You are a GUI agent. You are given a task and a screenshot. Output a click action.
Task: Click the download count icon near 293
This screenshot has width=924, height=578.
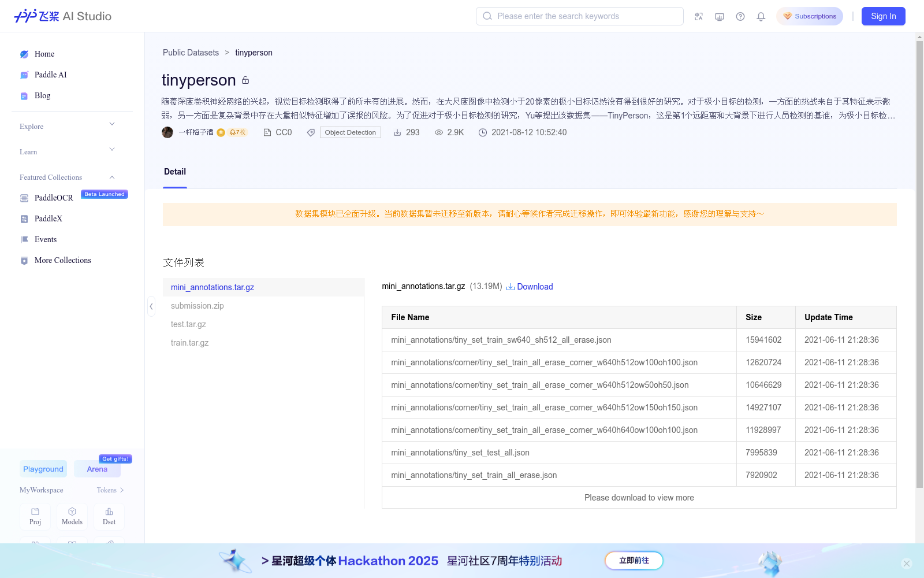[397, 132]
